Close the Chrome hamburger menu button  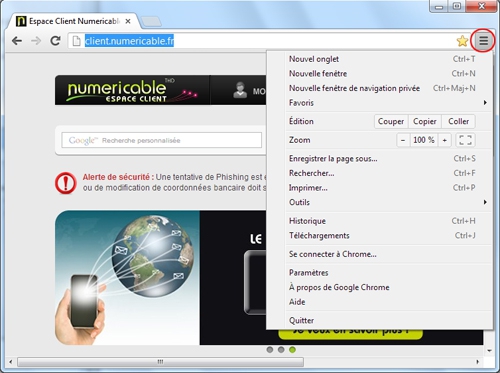(483, 41)
